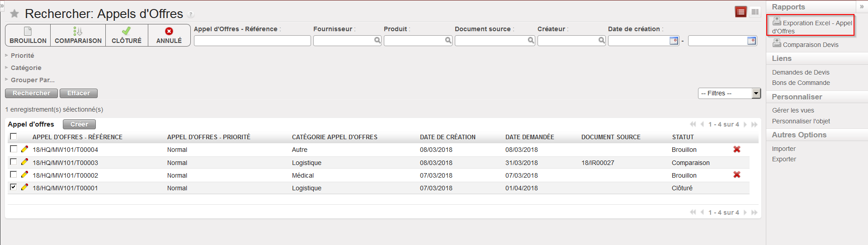
Task: Expand the Grouper Par section
Action: coord(32,80)
